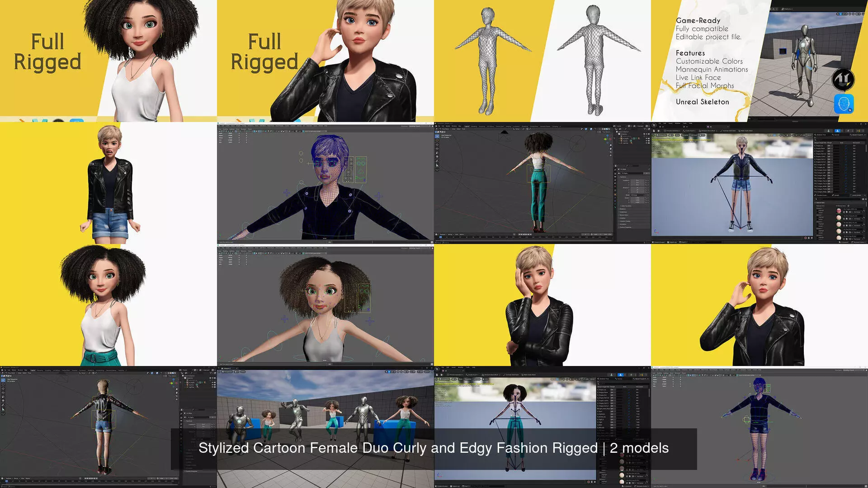Image resolution: width=868 pixels, height=488 pixels.
Task: Select Layout workspace tab in curly-hair Blender screenshot
Action: pyautogui.click(x=467, y=126)
